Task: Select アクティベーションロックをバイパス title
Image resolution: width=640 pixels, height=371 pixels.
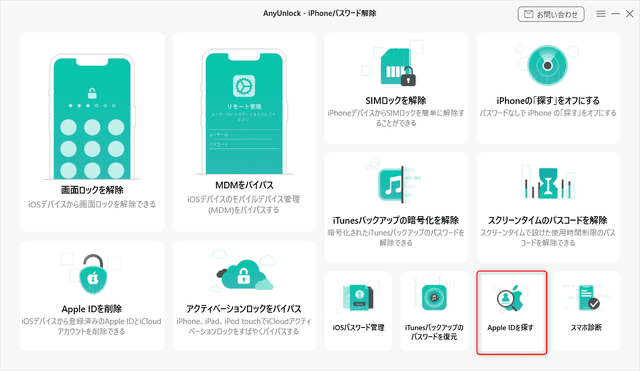Action: tap(244, 309)
